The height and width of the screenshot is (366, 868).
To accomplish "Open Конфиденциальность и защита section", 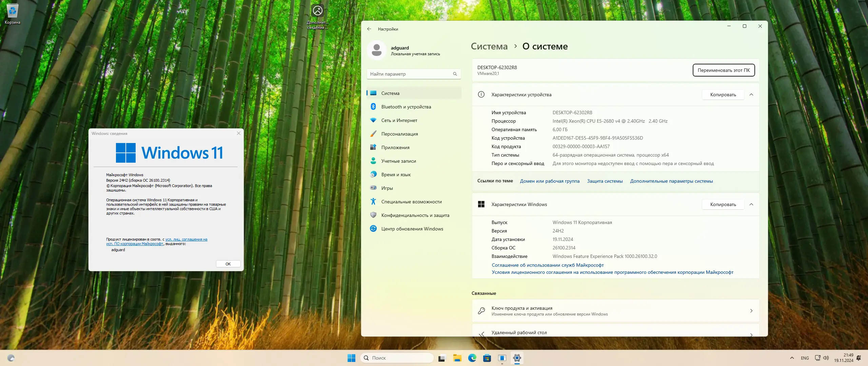I will (x=415, y=215).
